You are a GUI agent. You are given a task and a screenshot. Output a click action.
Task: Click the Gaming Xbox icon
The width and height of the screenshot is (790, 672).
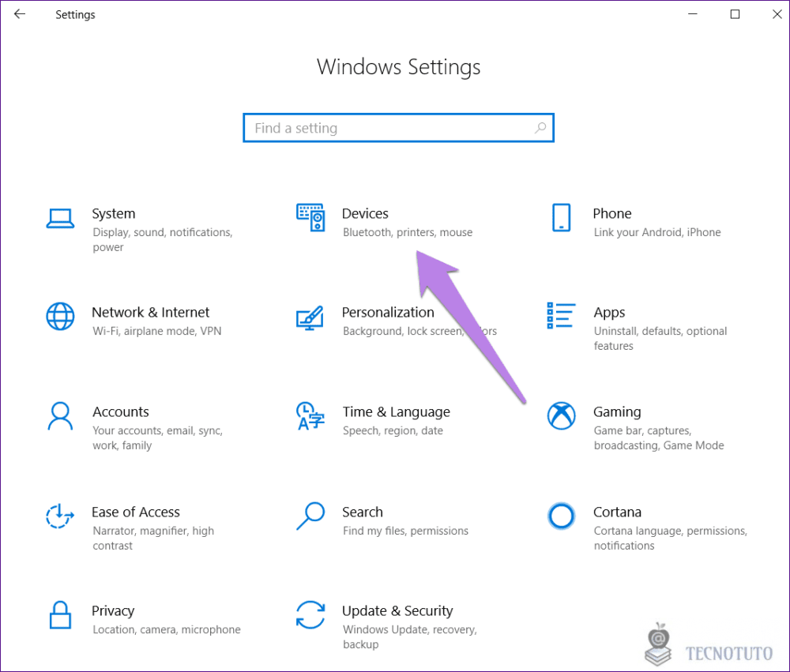[x=561, y=415]
